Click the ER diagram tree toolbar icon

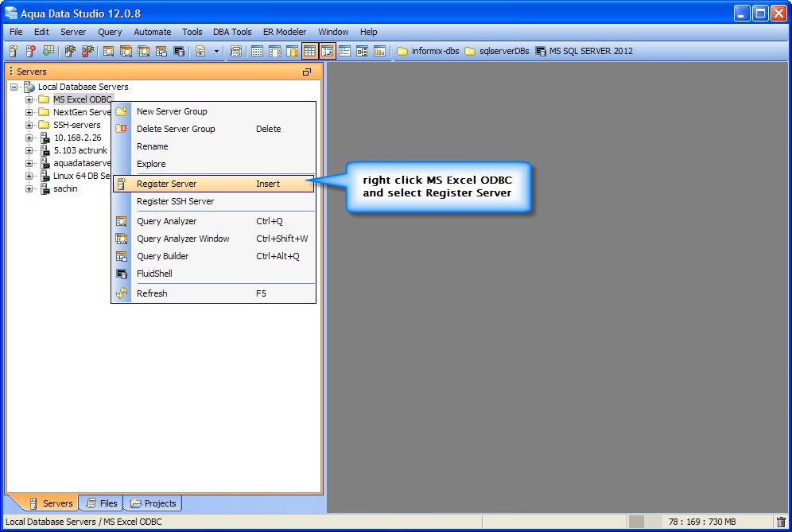click(362, 51)
